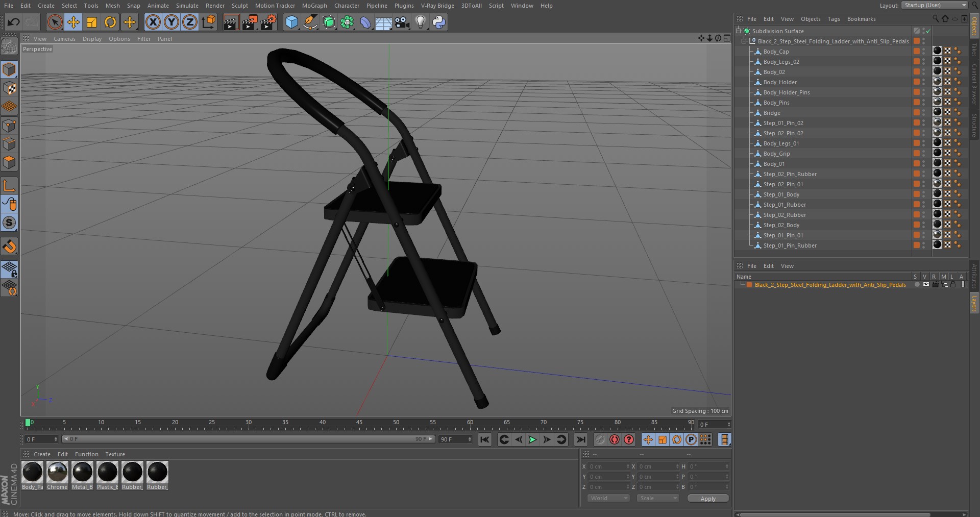Collapse the Subdivision Surface tree node
980x517 pixels.
739,31
